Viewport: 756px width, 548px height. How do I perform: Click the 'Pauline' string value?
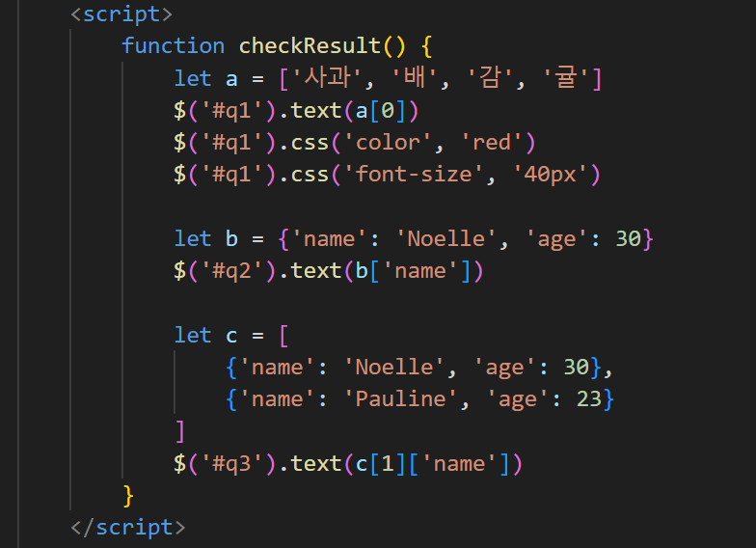click(x=400, y=399)
